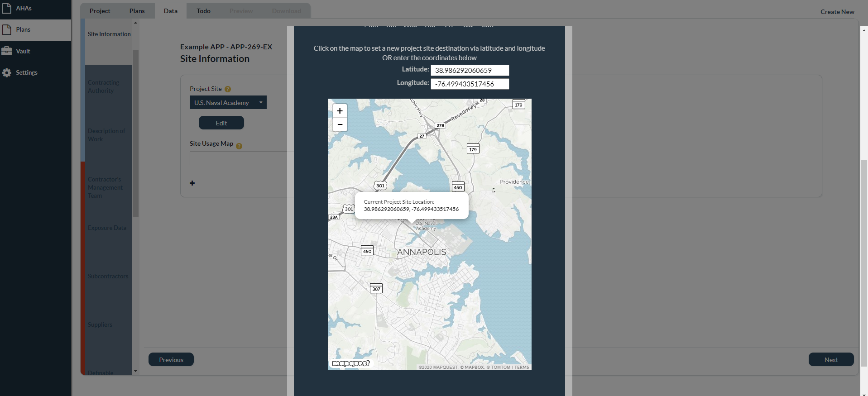
Task: Open the U.S. Naval Academy dropdown
Action: click(228, 103)
